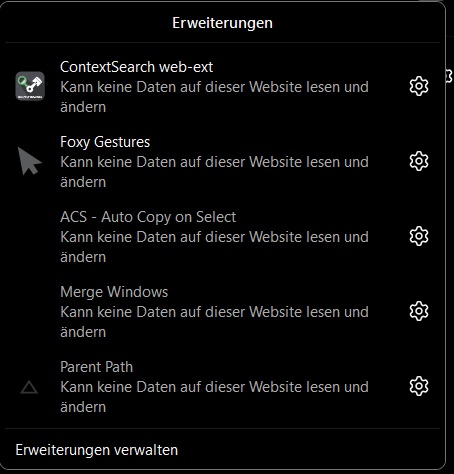Select the Parent Path extension name
454x474 pixels.
point(96,367)
